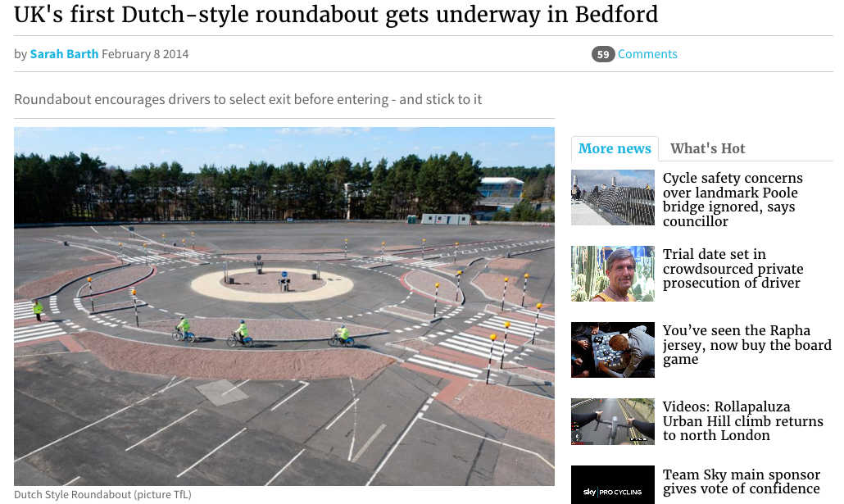Read Team Sky main sponsor article
The image size is (844, 504).
pyautogui.click(x=742, y=482)
